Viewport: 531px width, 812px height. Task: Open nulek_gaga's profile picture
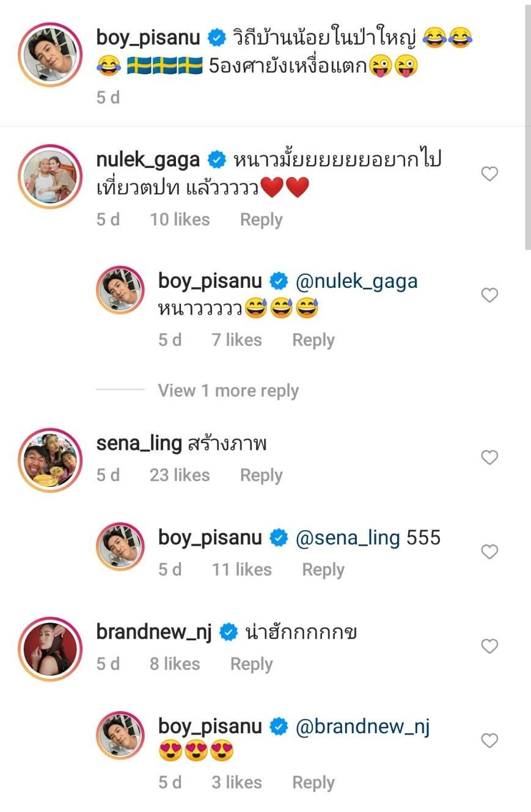point(50,177)
